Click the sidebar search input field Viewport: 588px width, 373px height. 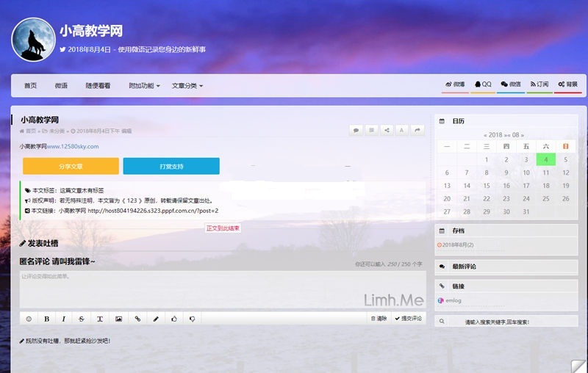pos(507,322)
